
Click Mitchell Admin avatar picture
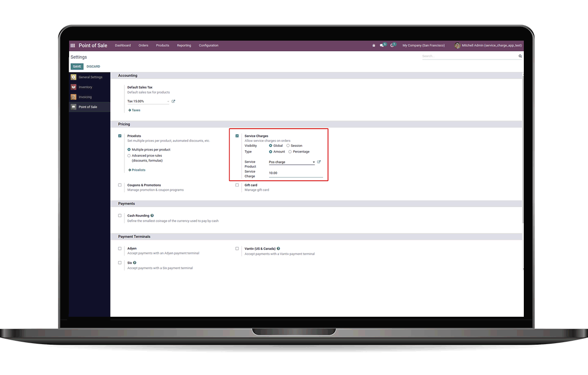(458, 46)
